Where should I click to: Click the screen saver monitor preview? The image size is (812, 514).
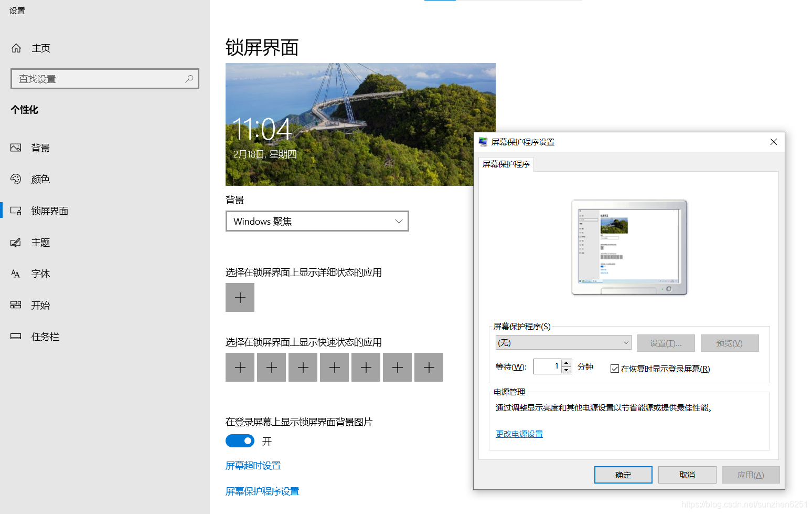click(629, 247)
